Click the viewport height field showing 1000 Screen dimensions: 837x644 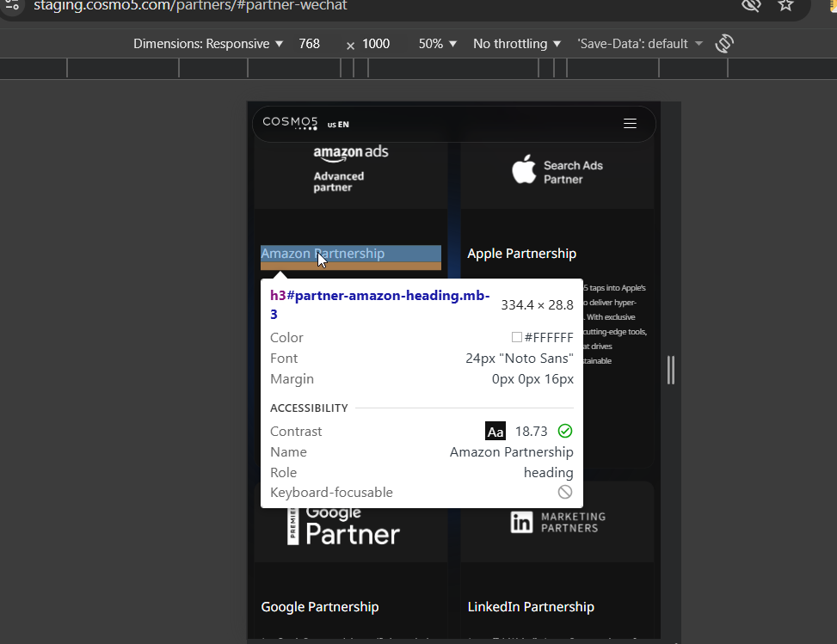tap(376, 44)
